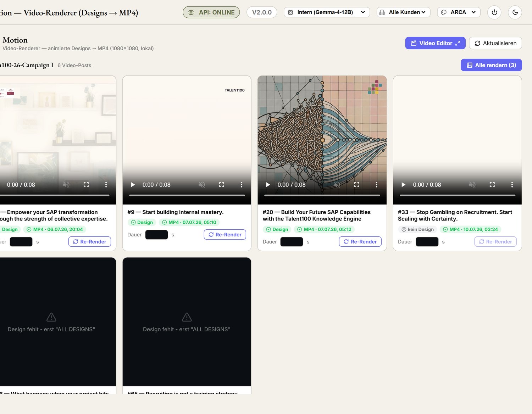Click Dauer input field on #9 card
The image size is (532, 414).
click(x=156, y=235)
